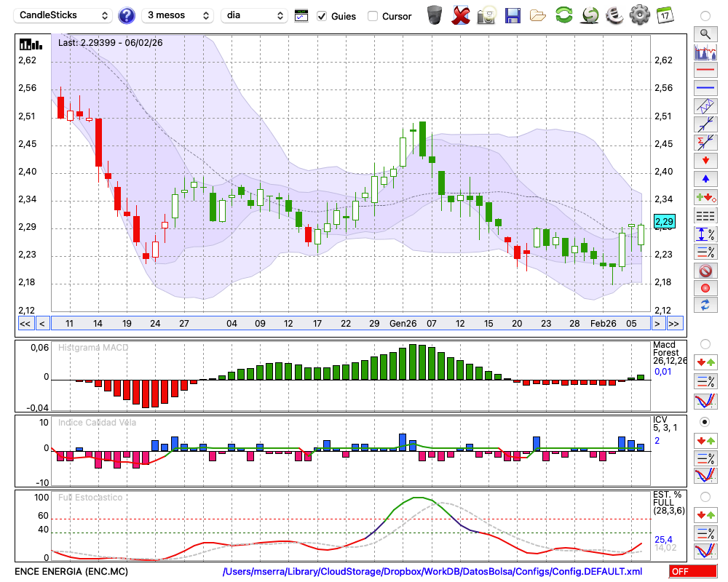Click the Config.DEFAULT.xml file path link
Viewport: 728px width, 582px height.
coord(432,571)
